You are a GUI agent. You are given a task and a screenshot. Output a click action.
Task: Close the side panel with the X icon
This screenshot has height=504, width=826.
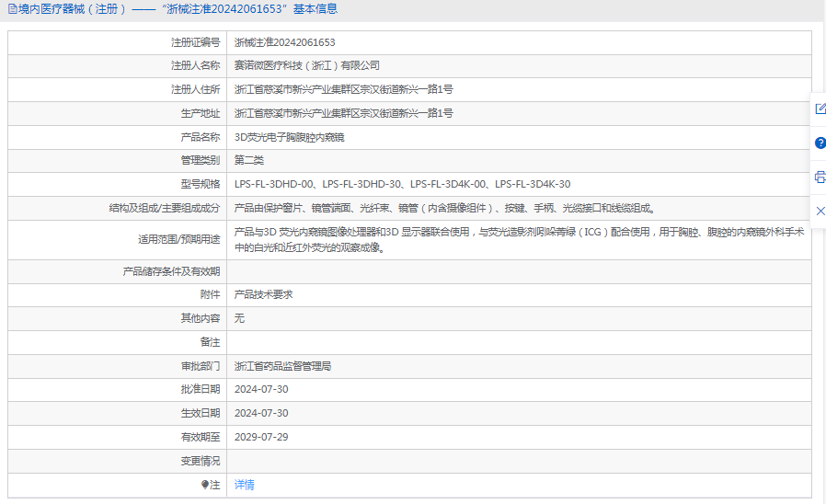pos(820,212)
